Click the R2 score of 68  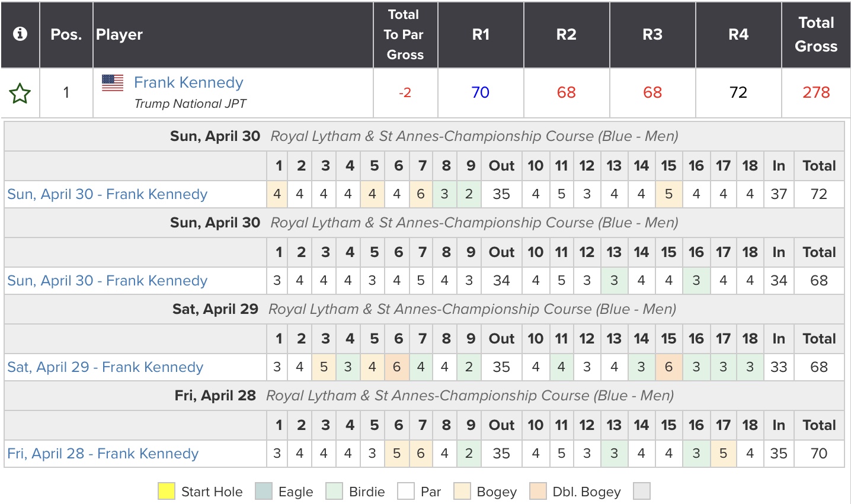click(x=567, y=92)
